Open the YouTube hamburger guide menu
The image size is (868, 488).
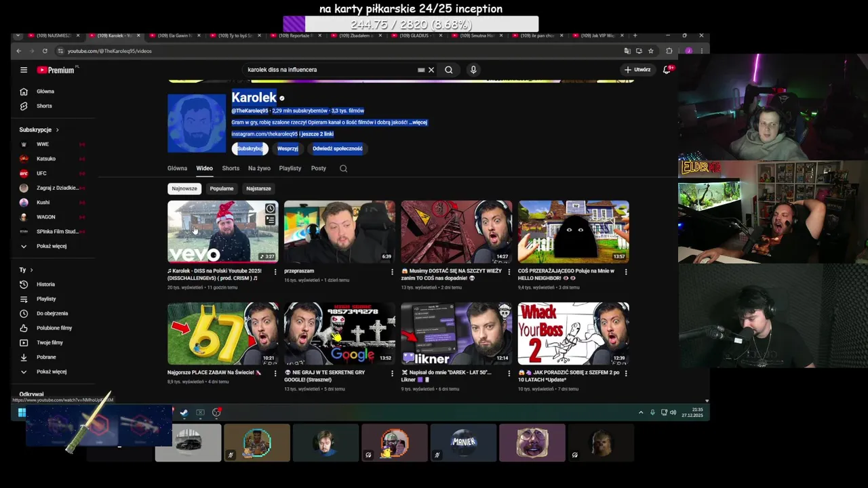pyautogui.click(x=24, y=70)
